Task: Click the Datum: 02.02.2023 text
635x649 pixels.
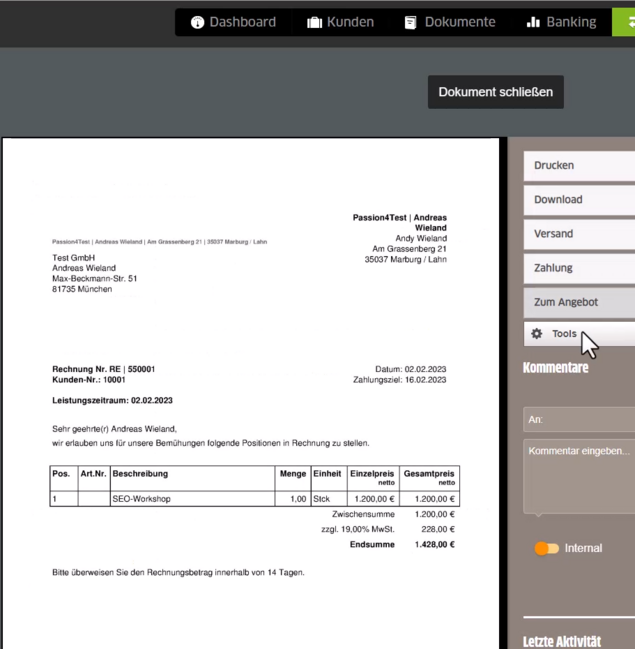Action: click(x=411, y=369)
